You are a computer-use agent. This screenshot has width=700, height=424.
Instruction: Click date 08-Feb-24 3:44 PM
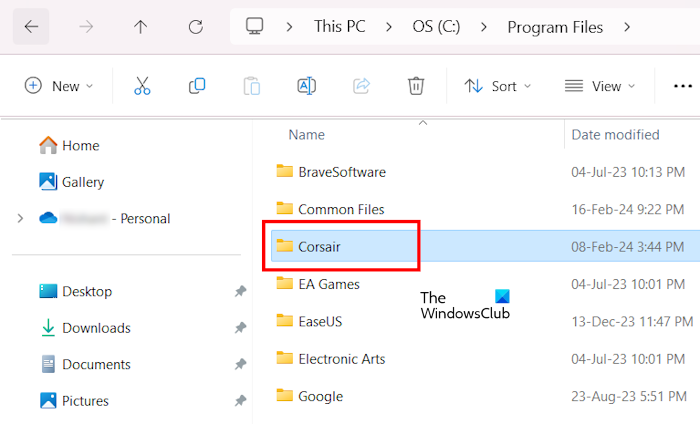pos(628,246)
